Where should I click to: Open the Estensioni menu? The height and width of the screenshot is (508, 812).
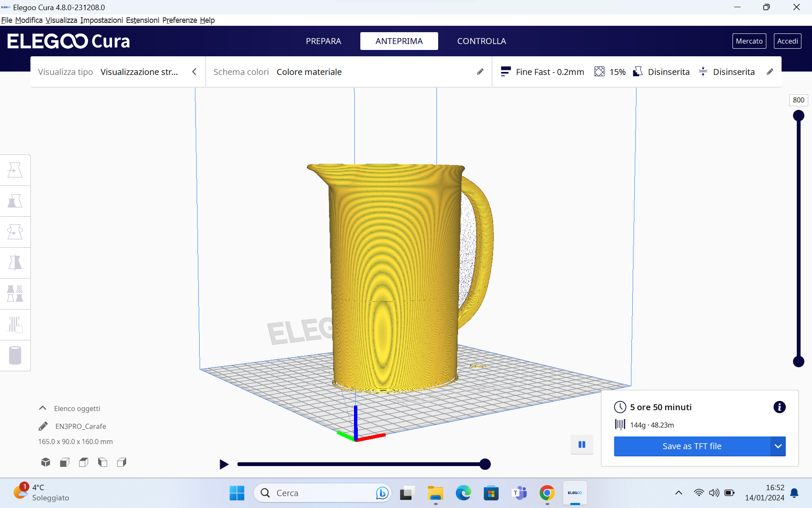[x=143, y=20]
